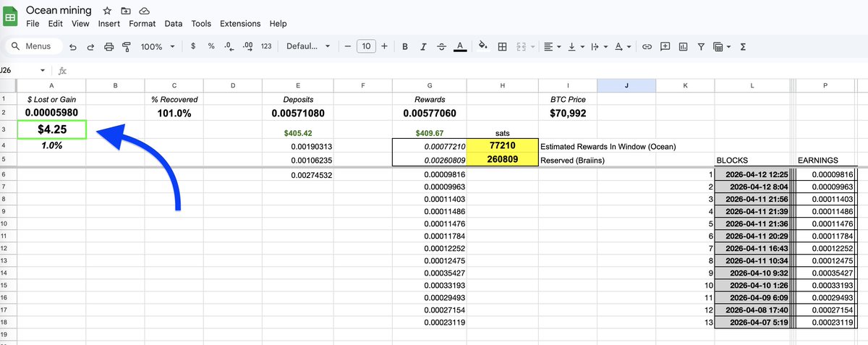Select the $4.25 cell
Viewport: 868px width, 345px height.
tap(51, 130)
